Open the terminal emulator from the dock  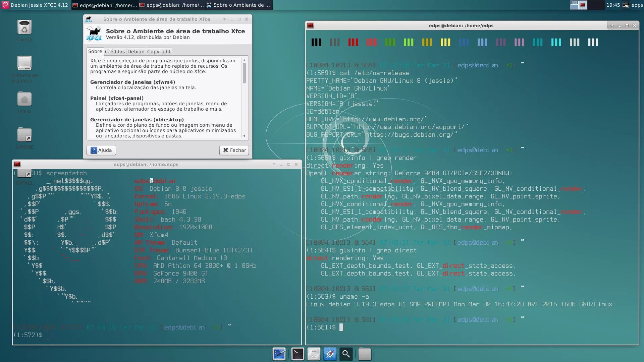(297, 354)
